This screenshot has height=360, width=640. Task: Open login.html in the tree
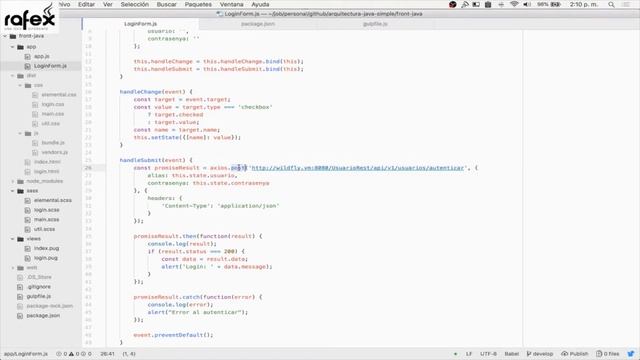click(x=47, y=171)
